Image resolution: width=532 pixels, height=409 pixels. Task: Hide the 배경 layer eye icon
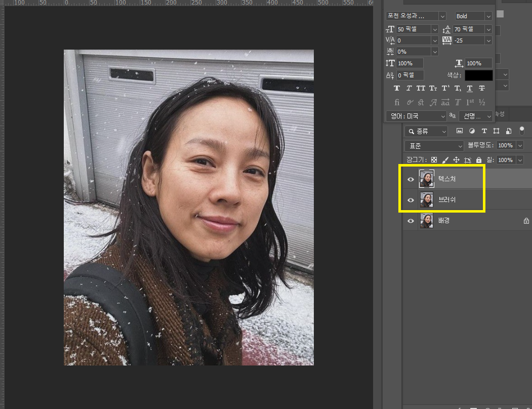(411, 221)
